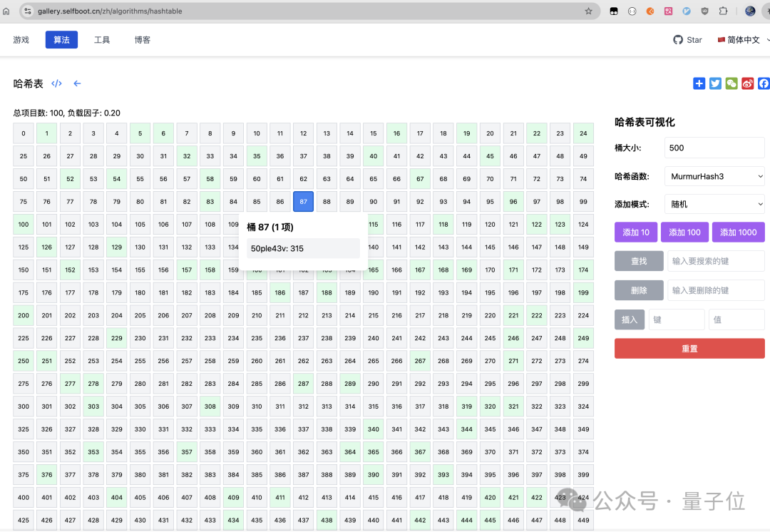Bookmark the page with the star icon
770x532 pixels.
click(588, 11)
